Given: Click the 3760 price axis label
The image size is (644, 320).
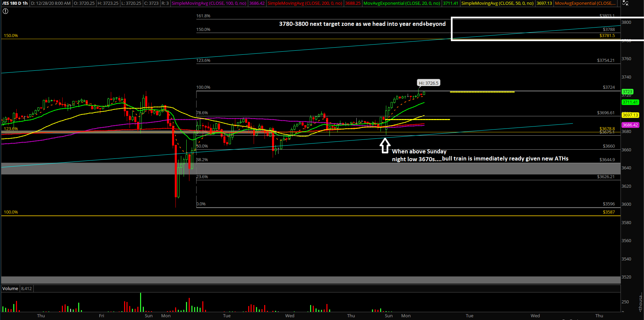Looking at the screenshot, I should tap(626, 59).
